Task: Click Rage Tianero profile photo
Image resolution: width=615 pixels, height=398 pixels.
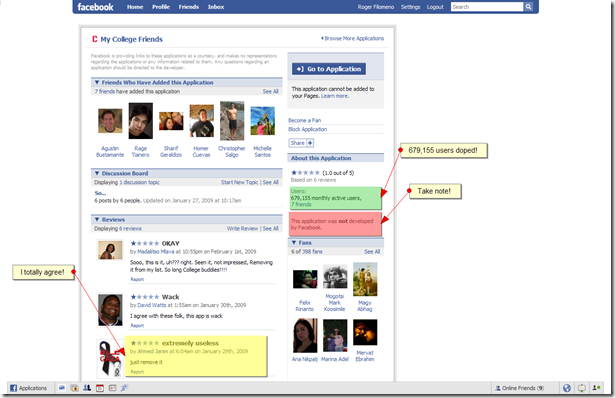Action: (x=140, y=121)
